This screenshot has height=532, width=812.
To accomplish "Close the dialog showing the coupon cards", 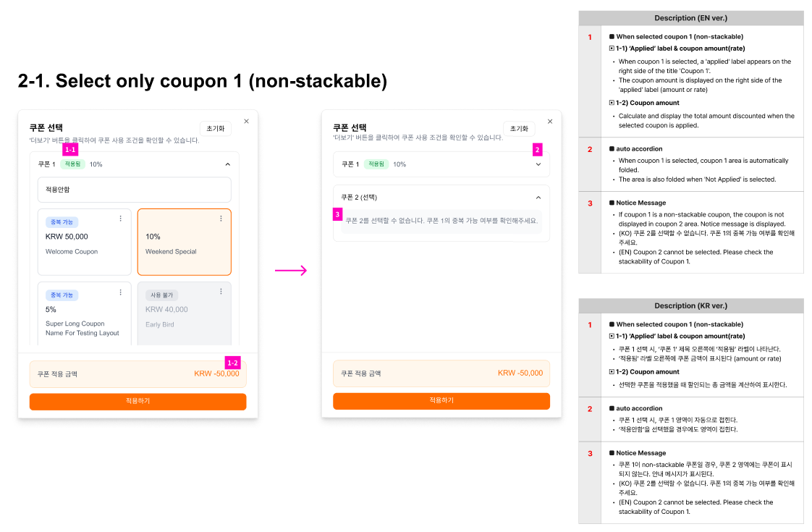I will click(x=246, y=121).
